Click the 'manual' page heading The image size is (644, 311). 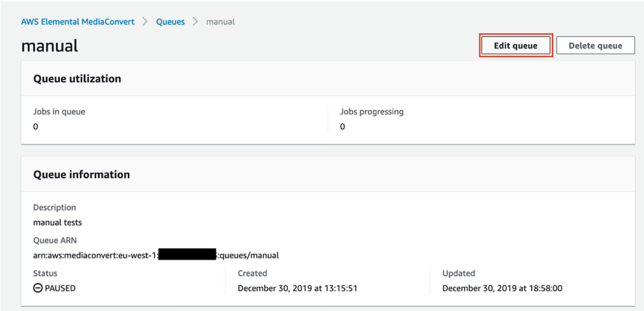click(x=49, y=45)
